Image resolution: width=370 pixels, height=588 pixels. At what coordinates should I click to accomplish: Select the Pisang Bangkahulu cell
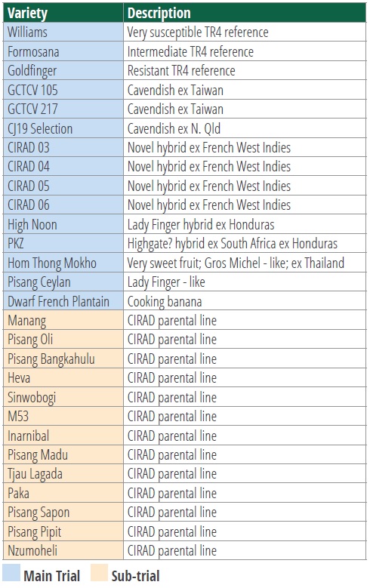click(63, 359)
